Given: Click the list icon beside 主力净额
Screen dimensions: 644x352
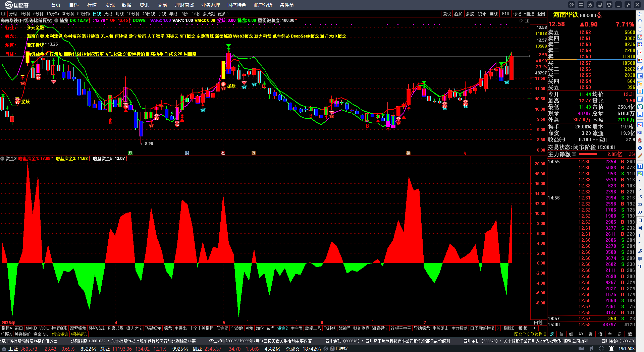Looking at the screenshot, I should click(x=574, y=155).
